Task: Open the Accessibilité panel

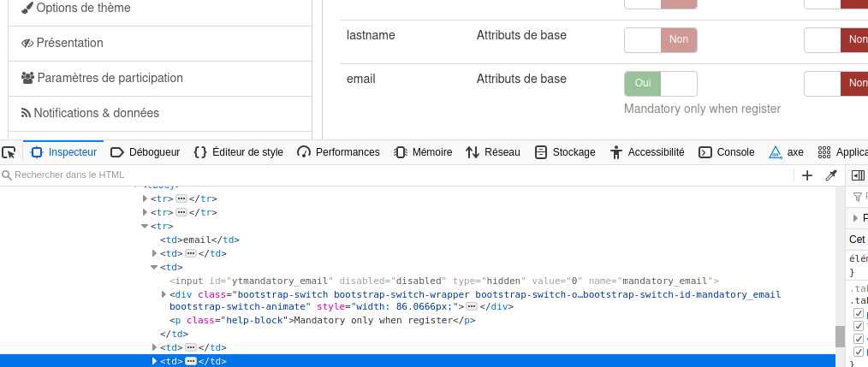Action: tap(646, 152)
